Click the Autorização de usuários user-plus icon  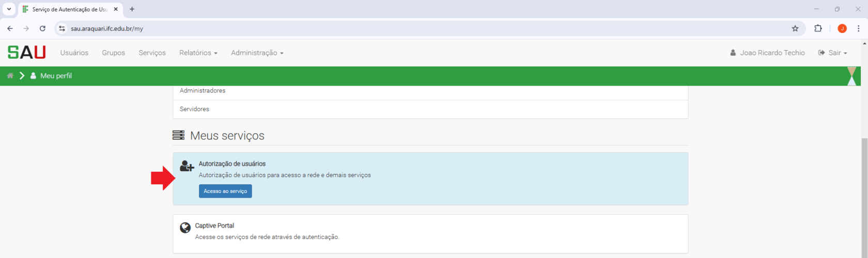pos(187,166)
